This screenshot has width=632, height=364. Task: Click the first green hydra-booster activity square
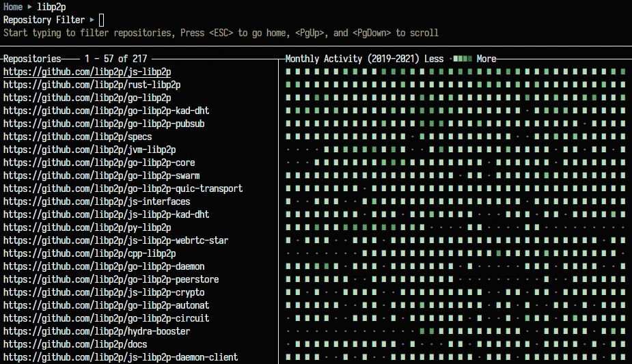coord(422,331)
